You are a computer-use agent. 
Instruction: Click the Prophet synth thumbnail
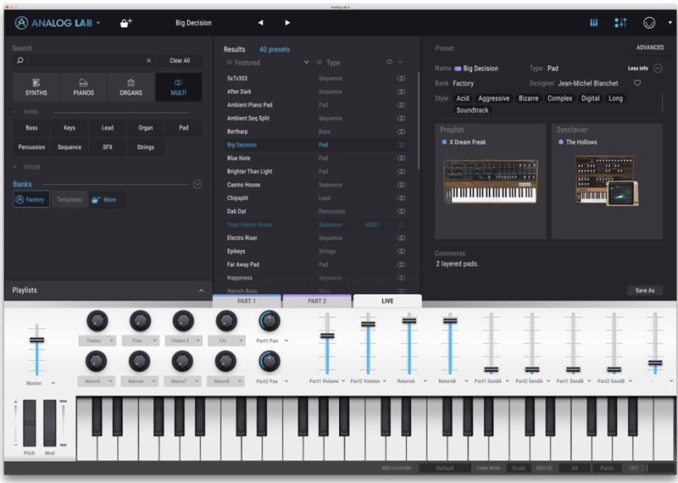[x=490, y=181]
